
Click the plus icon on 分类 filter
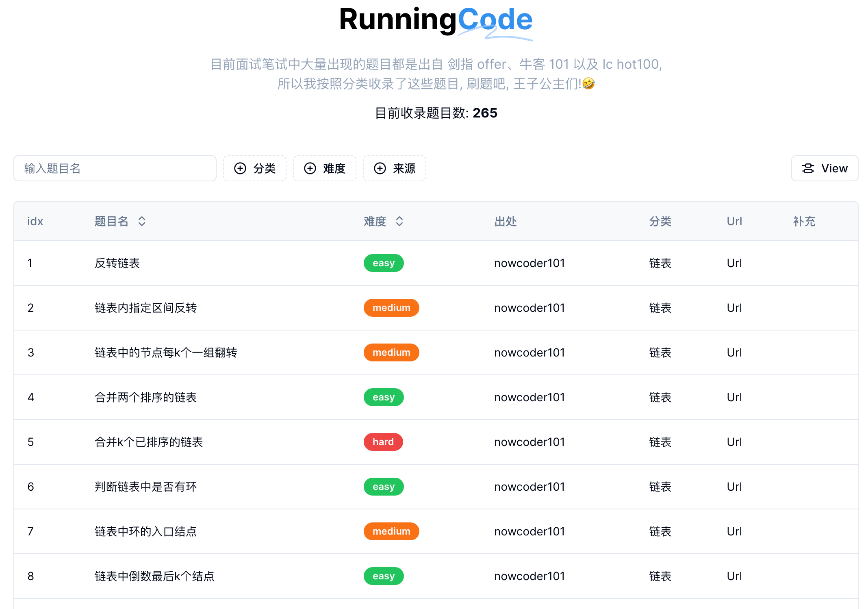coord(240,168)
